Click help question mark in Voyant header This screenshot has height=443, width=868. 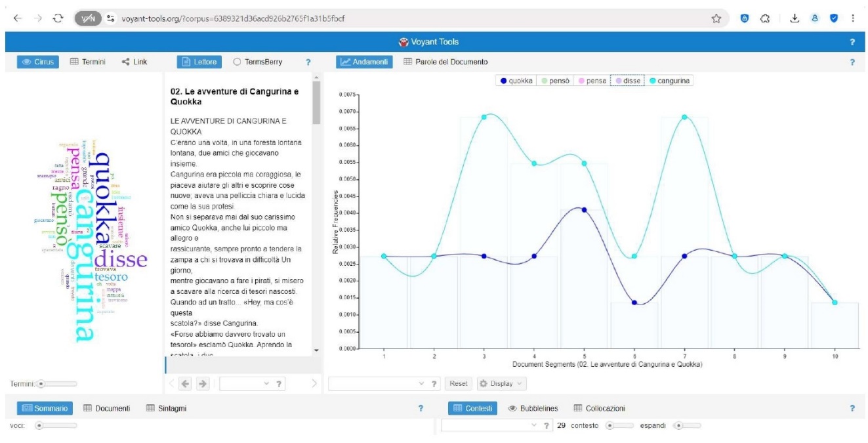[852, 42]
